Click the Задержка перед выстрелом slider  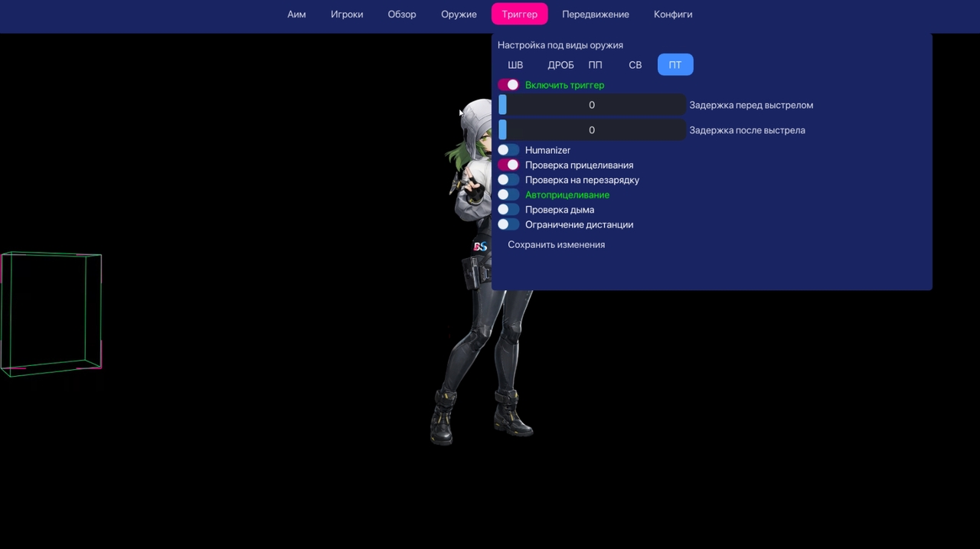click(592, 105)
